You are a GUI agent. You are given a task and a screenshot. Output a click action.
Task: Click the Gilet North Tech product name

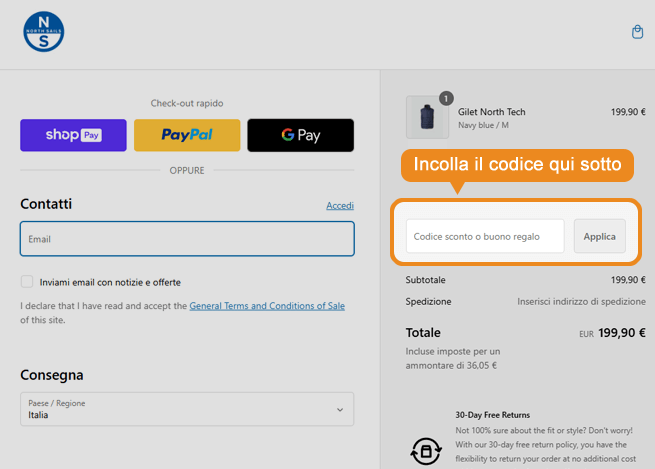click(491, 112)
